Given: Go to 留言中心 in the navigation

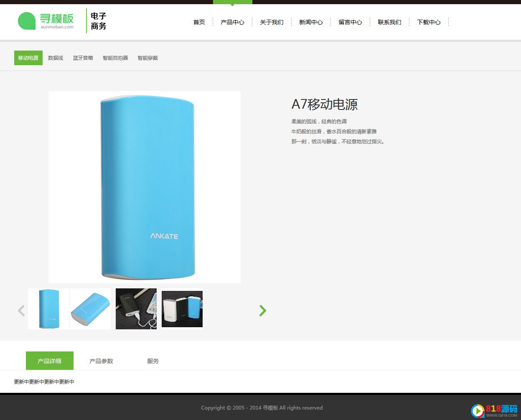Looking at the screenshot, I should coord(351,22).
